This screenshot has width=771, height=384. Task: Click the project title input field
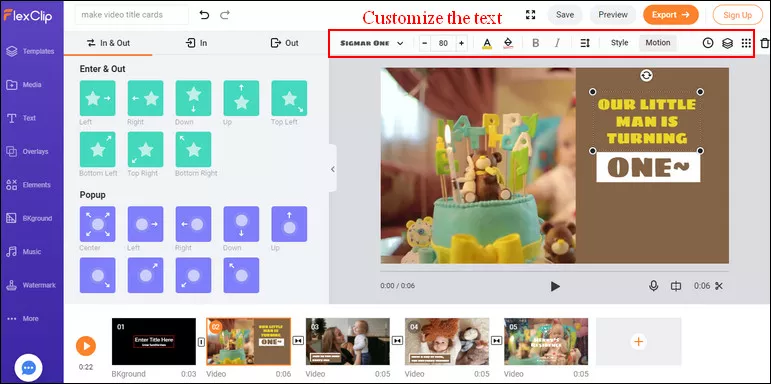click(x=132, y=15)
